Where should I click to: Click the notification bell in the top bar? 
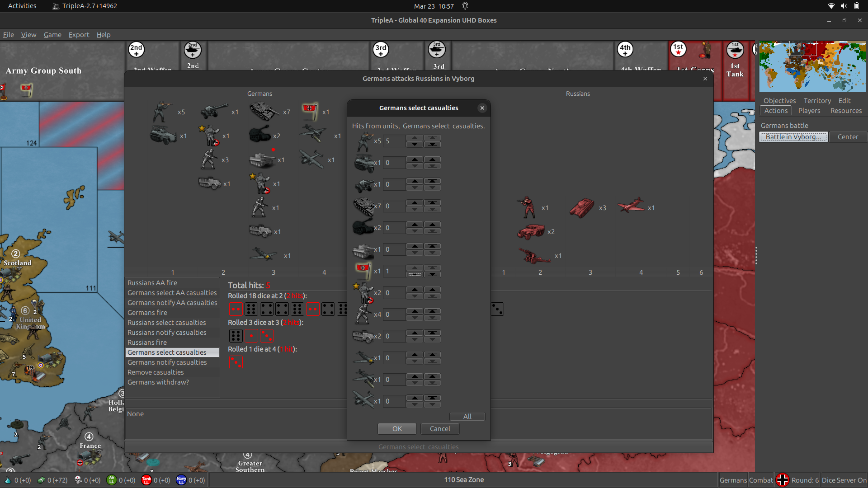click(465, 6)
